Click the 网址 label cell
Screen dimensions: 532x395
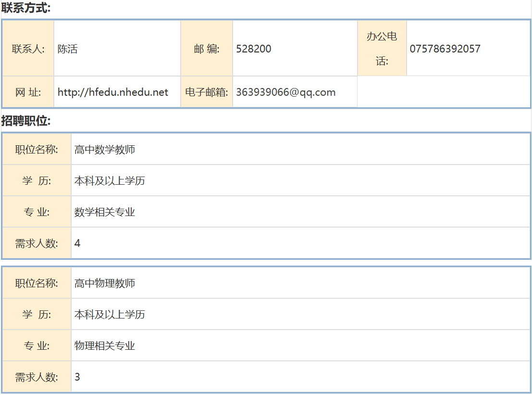[x=28, y=92]
